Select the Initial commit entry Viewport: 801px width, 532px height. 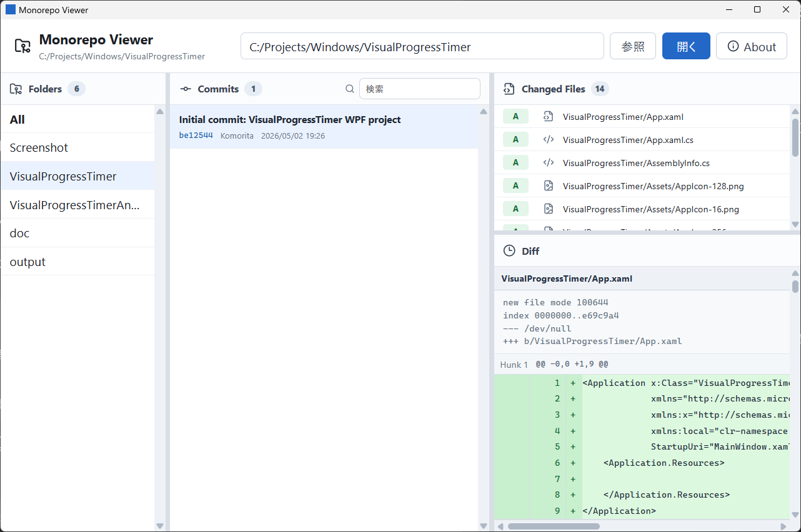click(x=324, y=127)
